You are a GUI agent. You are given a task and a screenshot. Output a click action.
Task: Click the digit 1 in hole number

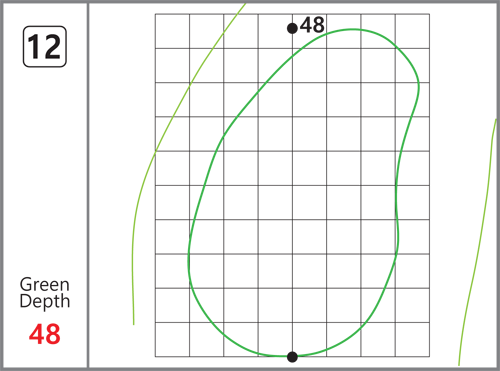35,47
